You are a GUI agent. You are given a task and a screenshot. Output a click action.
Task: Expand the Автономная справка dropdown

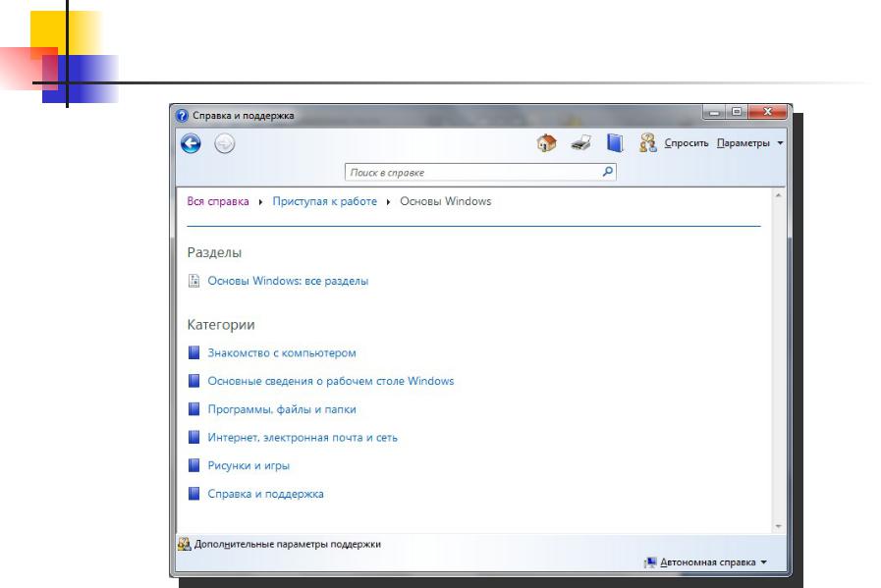coord(712,562)
